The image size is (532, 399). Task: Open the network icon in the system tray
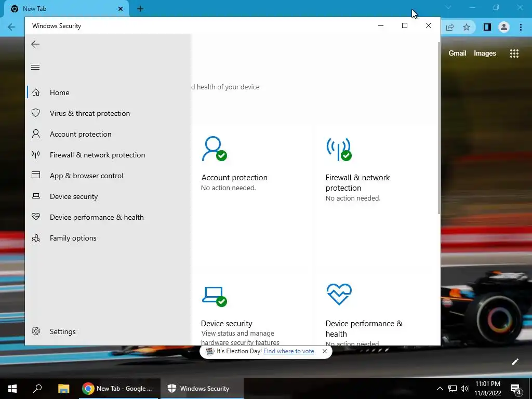[x=453, y=389]
